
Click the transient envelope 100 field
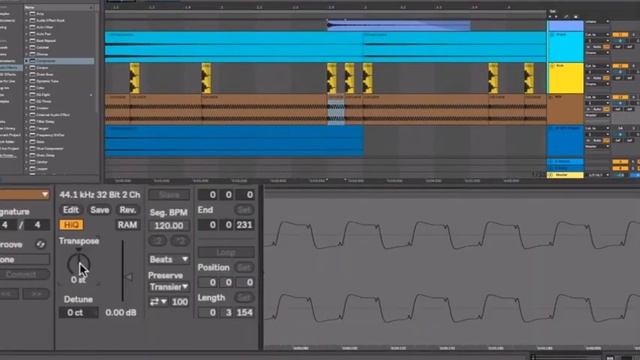180,302
